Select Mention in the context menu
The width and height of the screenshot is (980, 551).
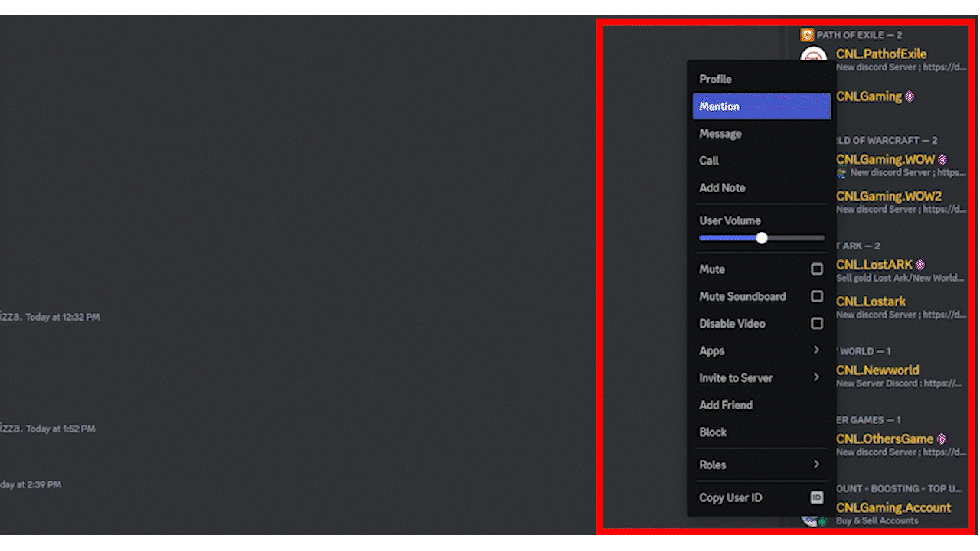click(761, 106)
